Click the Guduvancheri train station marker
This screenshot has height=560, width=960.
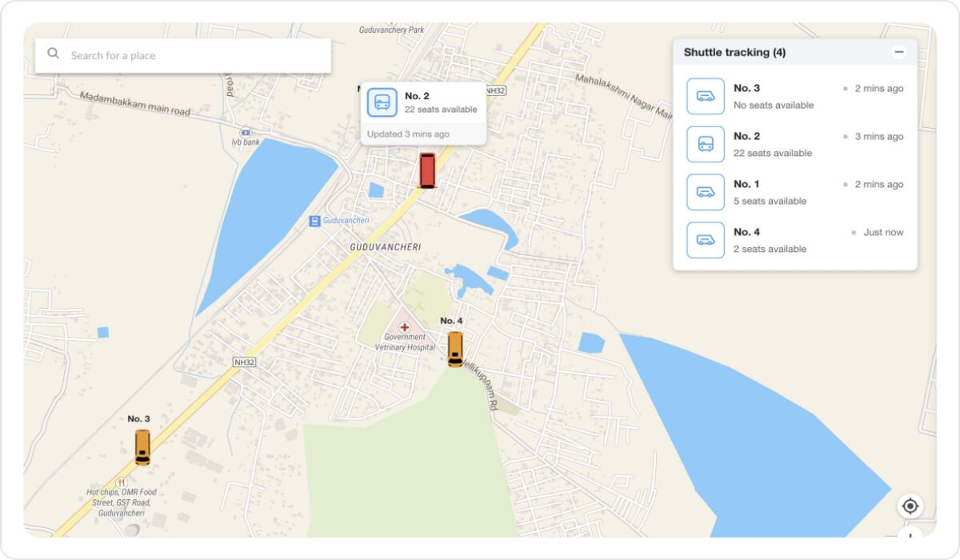(315, 221)
